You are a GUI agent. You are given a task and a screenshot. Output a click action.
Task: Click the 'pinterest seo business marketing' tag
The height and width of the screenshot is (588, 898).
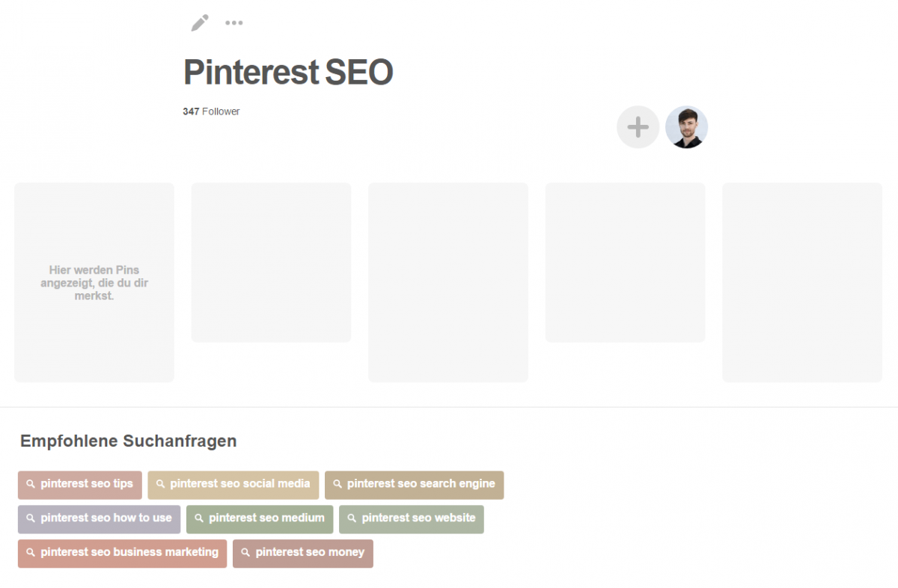tap(122, 553)
